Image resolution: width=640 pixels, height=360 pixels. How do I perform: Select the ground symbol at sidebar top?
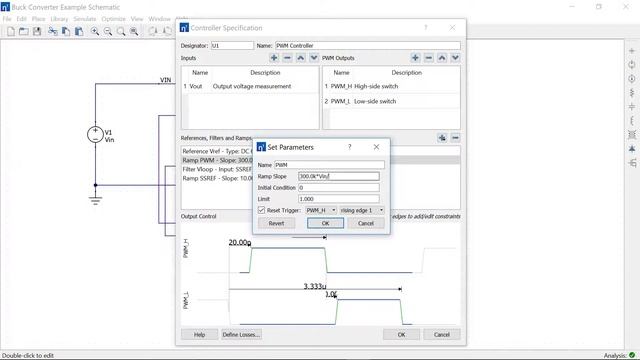tap(632, 51)
